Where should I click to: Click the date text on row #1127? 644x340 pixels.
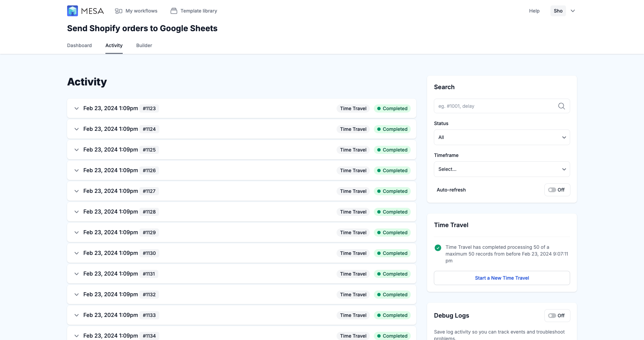point(110,191)
